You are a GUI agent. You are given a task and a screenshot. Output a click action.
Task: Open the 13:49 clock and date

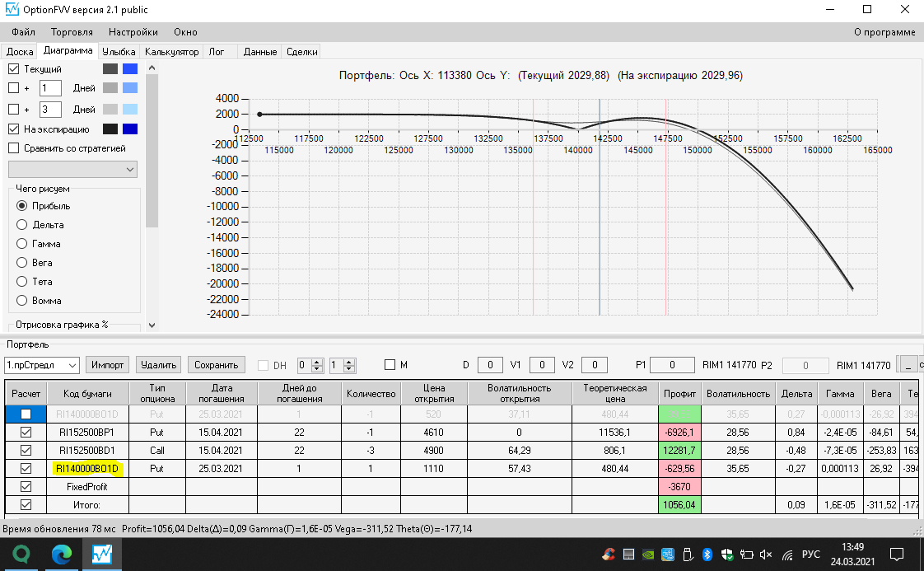852,555
